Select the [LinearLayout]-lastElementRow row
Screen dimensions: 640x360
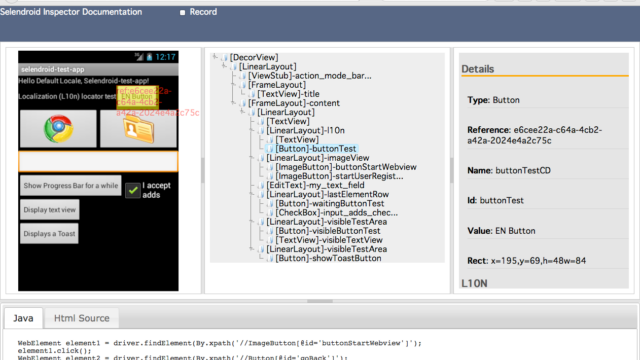pos(327,194)
